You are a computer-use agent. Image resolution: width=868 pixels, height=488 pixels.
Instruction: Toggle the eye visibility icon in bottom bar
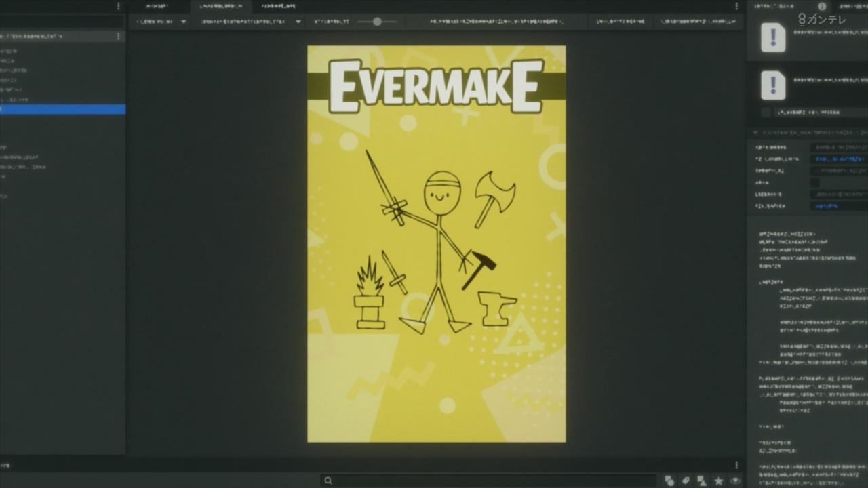(735, 481)
